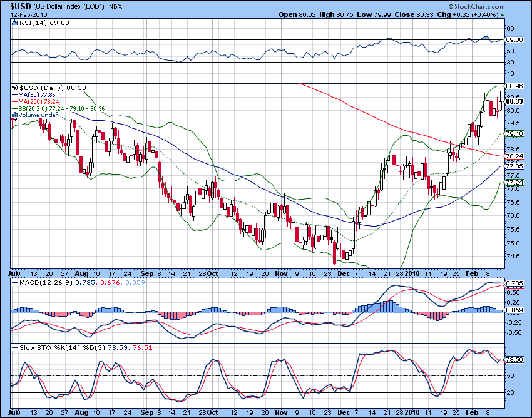The height and width of the screenshot is (418, 532).
Task: Click the Close 80.33 value in header
Action: point(414,14)
